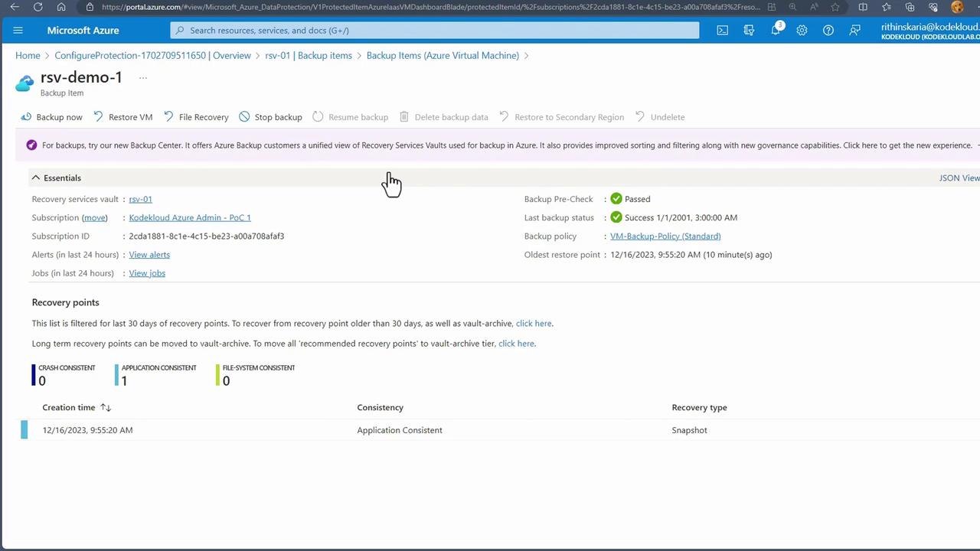The image size is (980, 551).
Task: Open Browser essentials heart icon
Action: click(x=933, y=7)
